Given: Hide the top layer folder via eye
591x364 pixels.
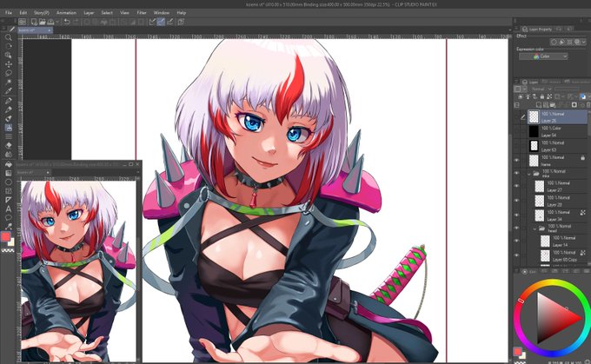Looking at the screenshot, I should tap(517, 174).
